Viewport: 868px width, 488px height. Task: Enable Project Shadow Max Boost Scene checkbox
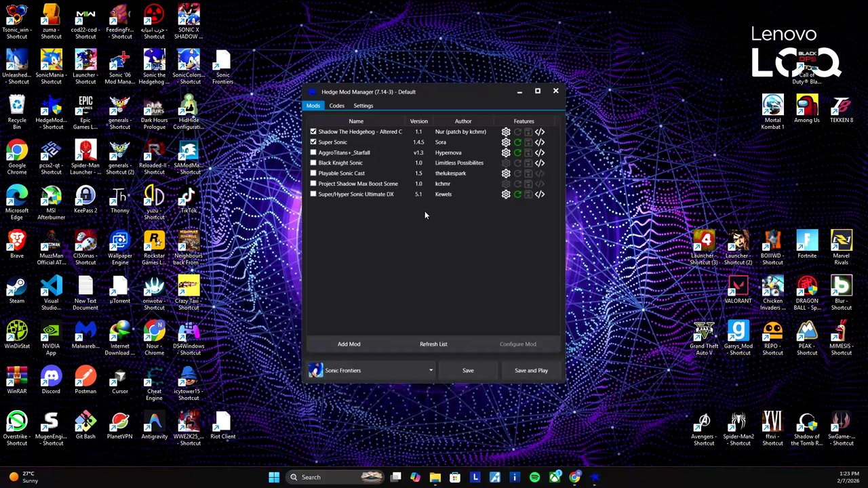(313, 184)
